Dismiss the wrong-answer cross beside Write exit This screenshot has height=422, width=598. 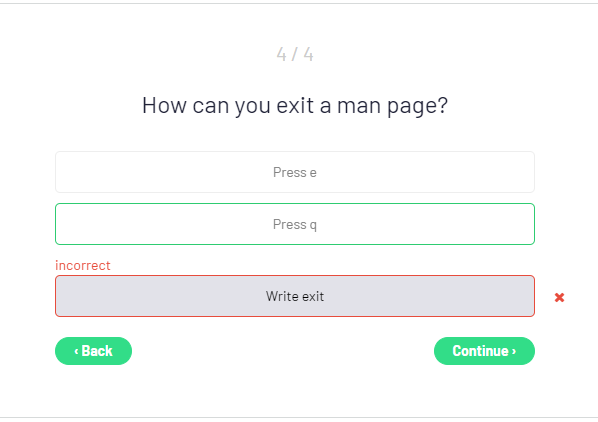click(559, 297)
